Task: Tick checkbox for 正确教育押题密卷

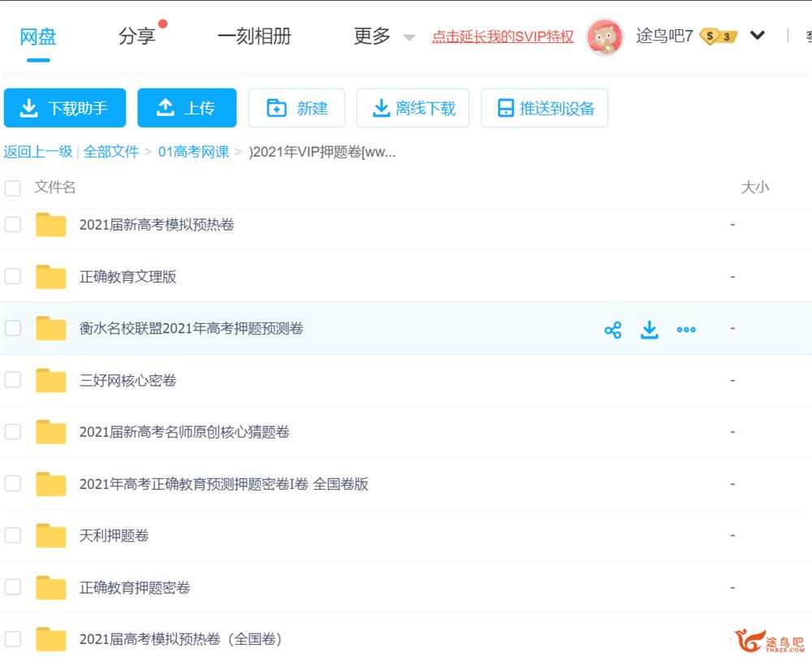Action: click(x=12, y=586)
